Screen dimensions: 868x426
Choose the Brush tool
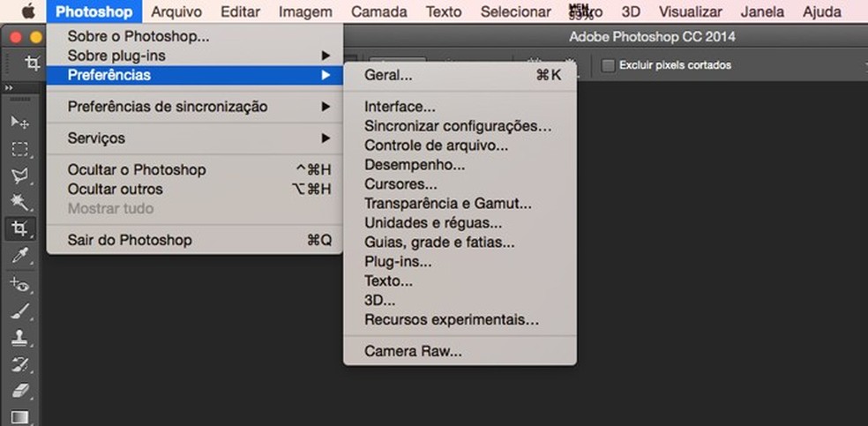pos(19,310)
